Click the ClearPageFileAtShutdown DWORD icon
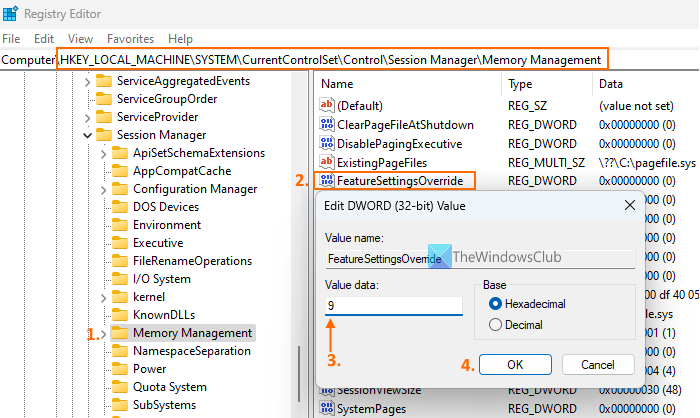Viewport: 700px width, 418px height. (326, 124)
